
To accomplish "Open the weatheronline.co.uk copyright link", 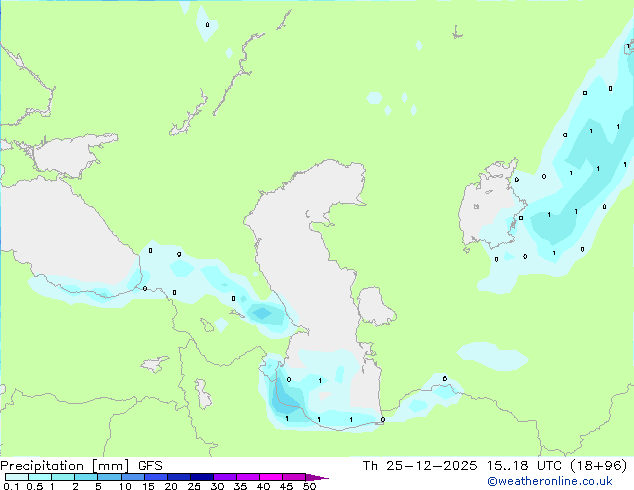I will (549, 481).
